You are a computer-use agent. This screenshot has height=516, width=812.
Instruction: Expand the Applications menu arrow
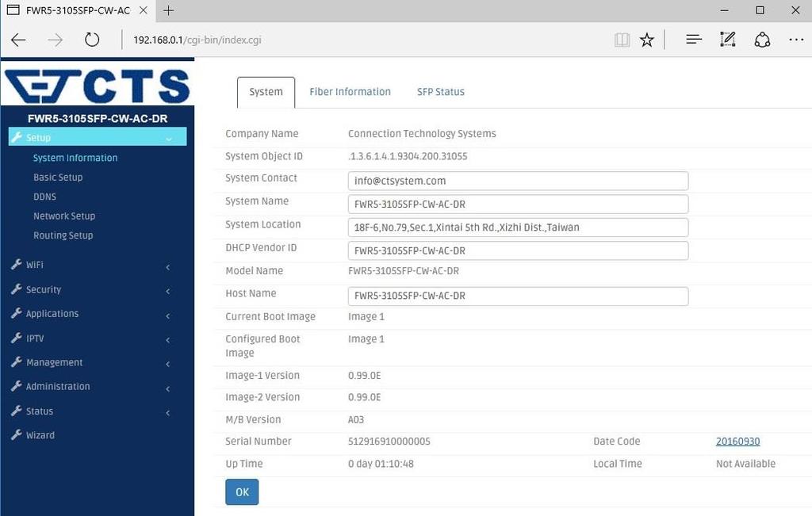pyautogui.click(x=168, y=315)
